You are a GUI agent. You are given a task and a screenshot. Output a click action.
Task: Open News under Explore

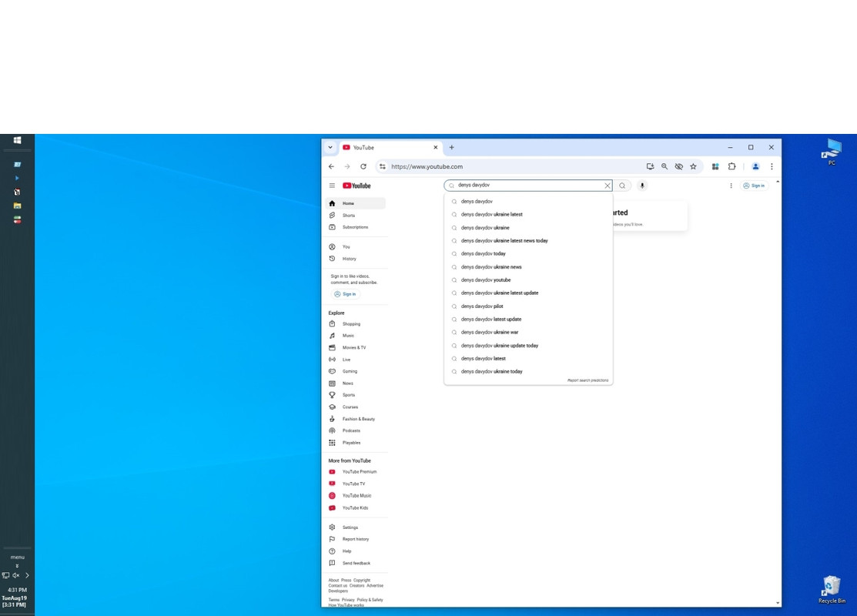click(x=356, y=383)
